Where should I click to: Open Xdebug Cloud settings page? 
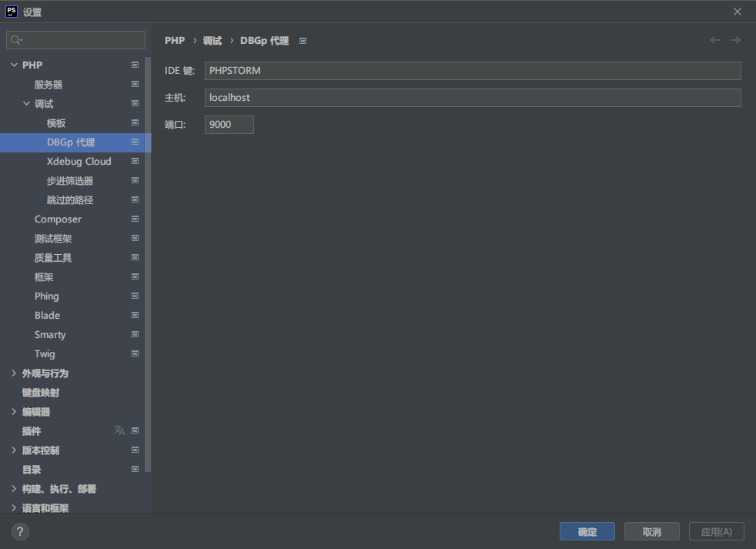point(79,161)
